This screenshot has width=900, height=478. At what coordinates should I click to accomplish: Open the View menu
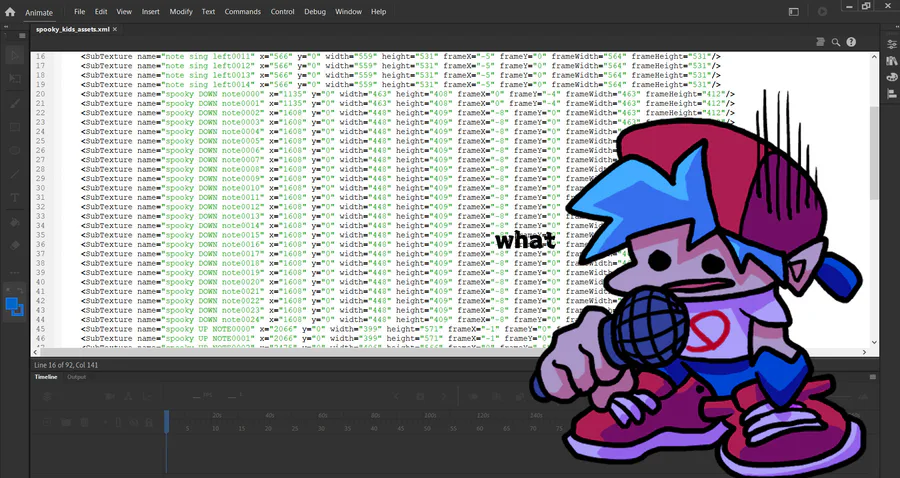click(x=124, y=11)
